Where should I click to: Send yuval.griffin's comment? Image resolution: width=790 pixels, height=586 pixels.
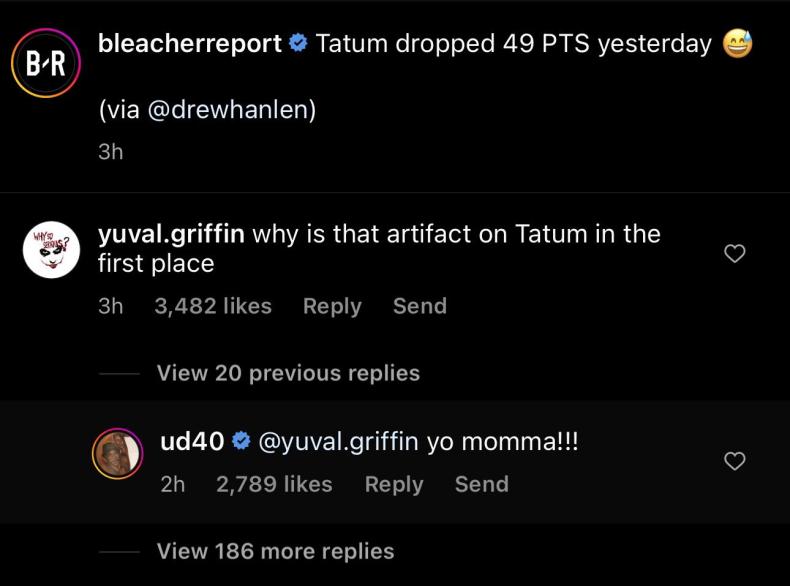point(419,306)
